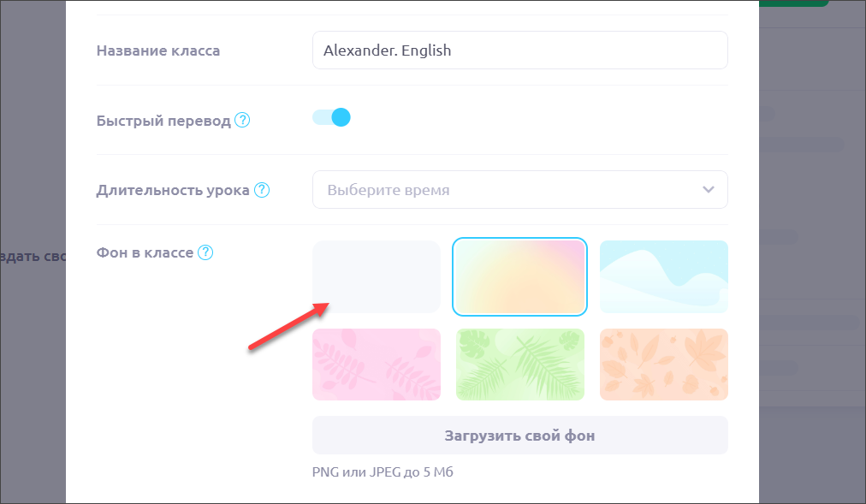Pick the pink leaves background thumbnail
866x504 pixels.
[x=377, y=365]
